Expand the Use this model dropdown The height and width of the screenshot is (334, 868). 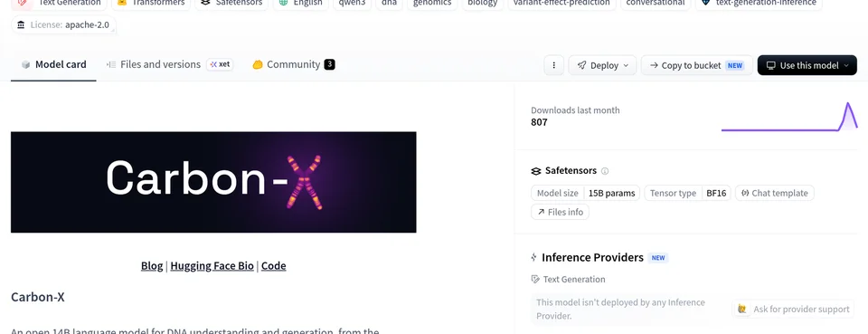[807, 65]
